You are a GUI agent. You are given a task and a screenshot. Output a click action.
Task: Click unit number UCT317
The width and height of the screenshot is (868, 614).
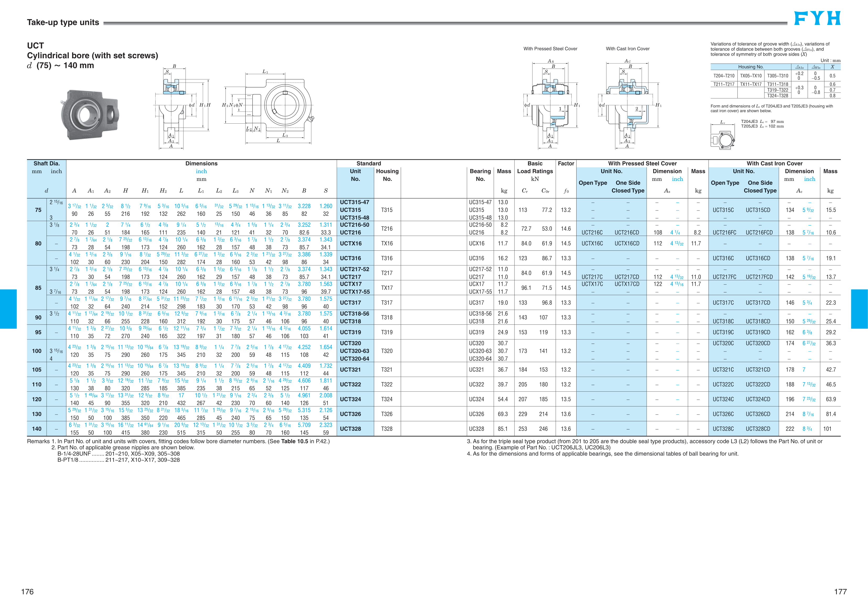tap(350, 303)
